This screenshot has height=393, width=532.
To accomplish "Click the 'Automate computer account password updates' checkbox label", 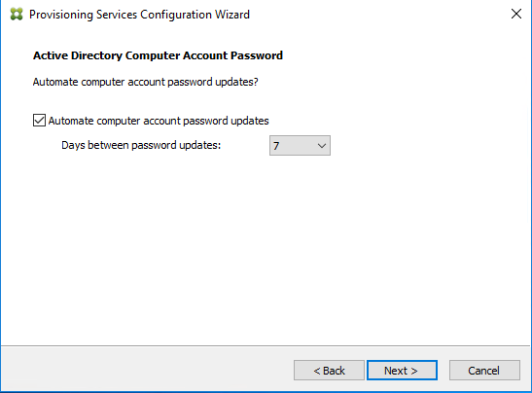I will point(159,121).
